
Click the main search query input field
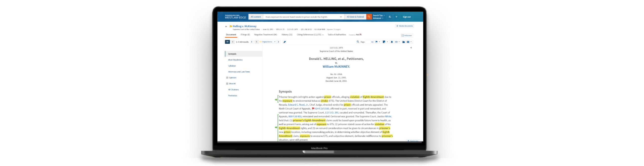pyautogui.click(x=301, y=17)
